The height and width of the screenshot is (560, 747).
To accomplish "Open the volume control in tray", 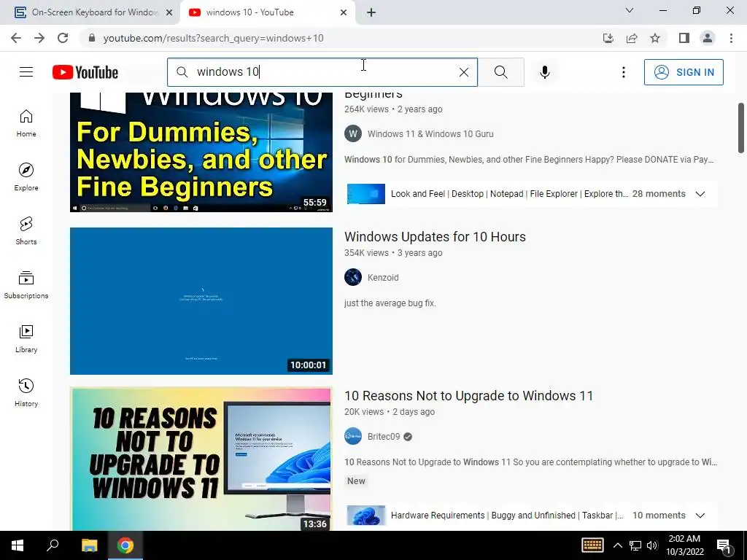I will click(652, 545).
